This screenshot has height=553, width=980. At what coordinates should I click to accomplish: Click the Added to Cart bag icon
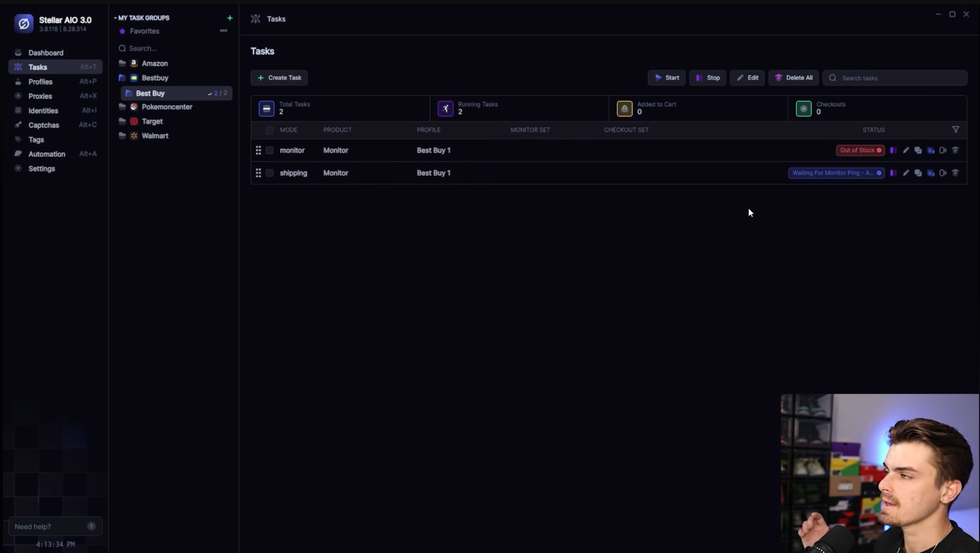coord(624,108)
